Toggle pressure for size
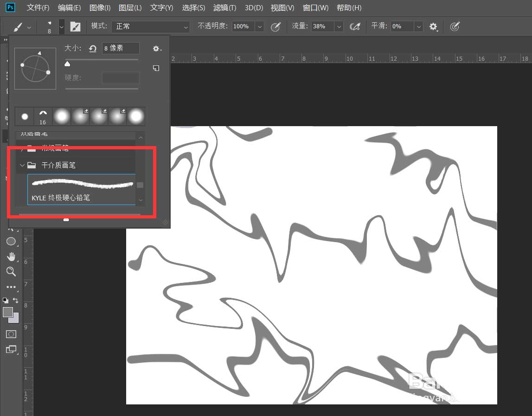This screenshot has width=532, height=416. coord(455,26)
